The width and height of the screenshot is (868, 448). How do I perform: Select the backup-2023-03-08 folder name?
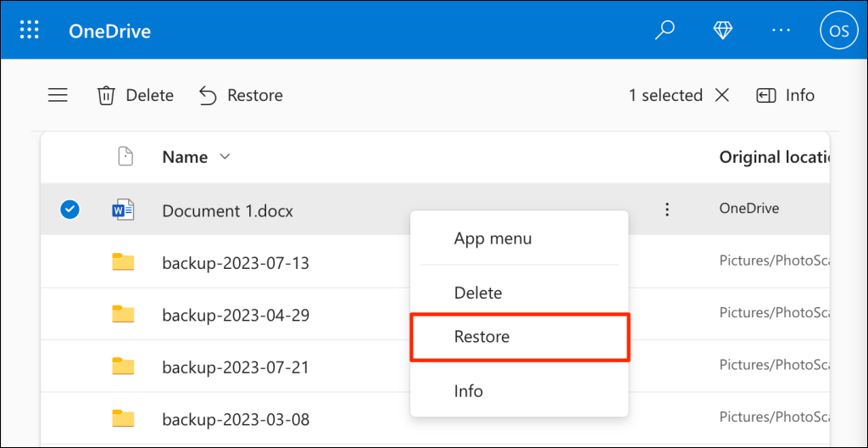pos(236,419)
